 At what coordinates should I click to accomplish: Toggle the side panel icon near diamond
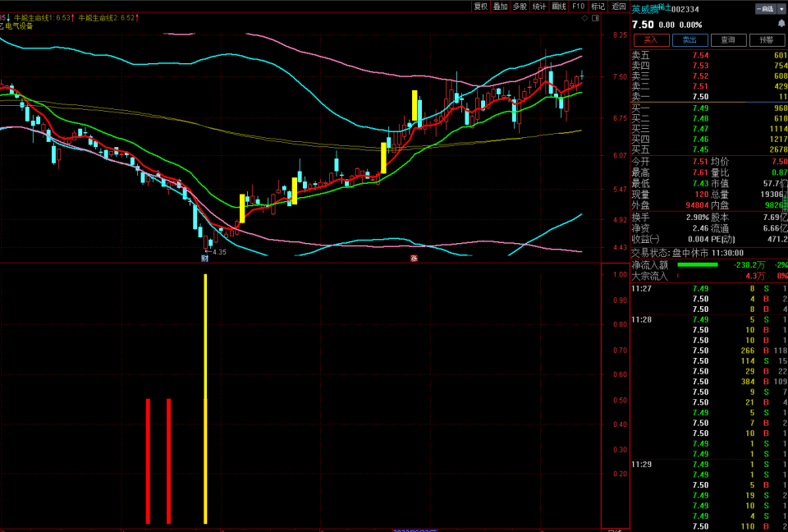coord(596,18)
